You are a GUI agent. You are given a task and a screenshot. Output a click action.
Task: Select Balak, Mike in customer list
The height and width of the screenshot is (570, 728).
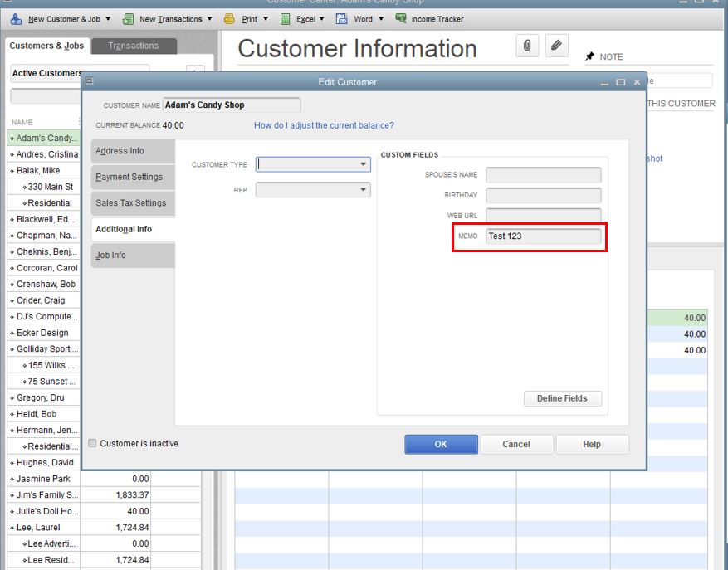coord(44,170)
